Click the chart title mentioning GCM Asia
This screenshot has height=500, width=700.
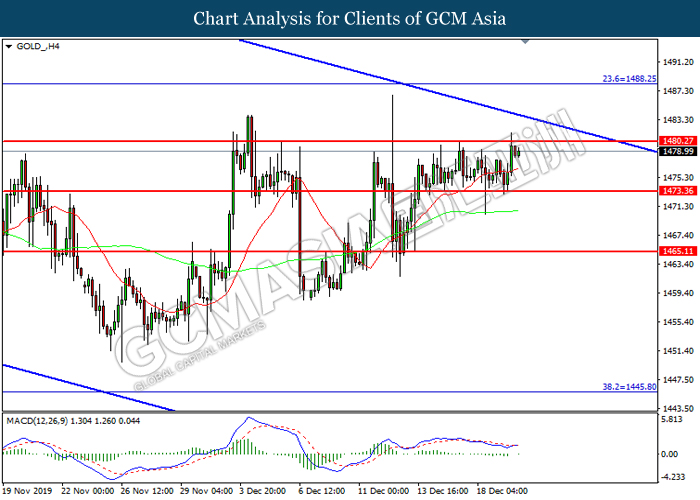click(x=349, y=18)
